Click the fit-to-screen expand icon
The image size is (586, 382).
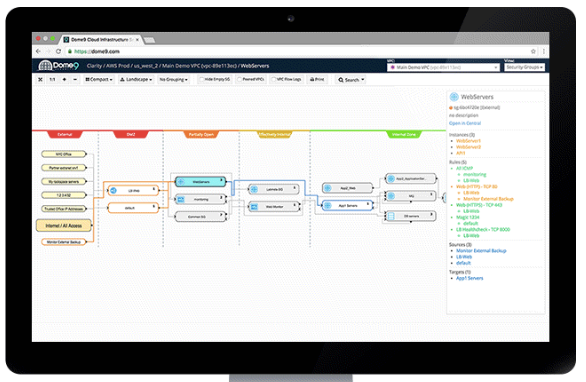(x=40, y=80)
